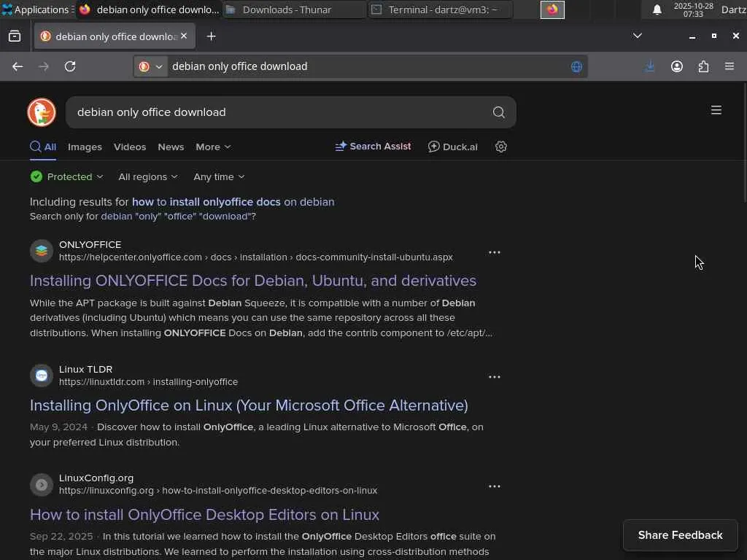This screenshot has width=747, height=560.
Task: Click the Linux TLDR site favicon
Action: (x=42, y=376)
